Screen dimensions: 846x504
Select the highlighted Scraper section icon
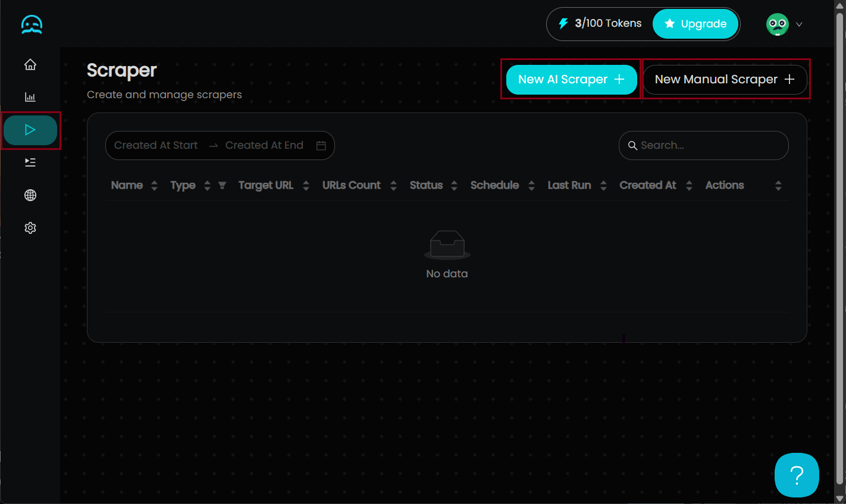coord(30,129)
